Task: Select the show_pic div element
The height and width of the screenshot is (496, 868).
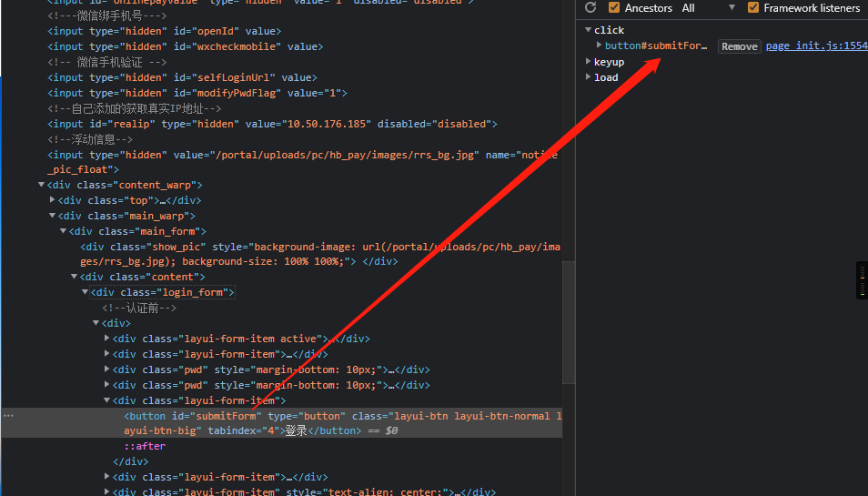Action: click(320, 254)
